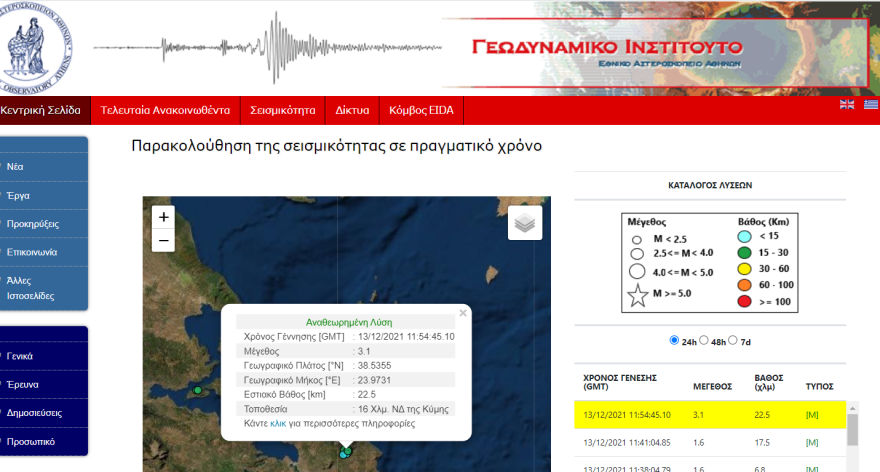
Task: Select the 7d time range
Action: coord(732,341)
